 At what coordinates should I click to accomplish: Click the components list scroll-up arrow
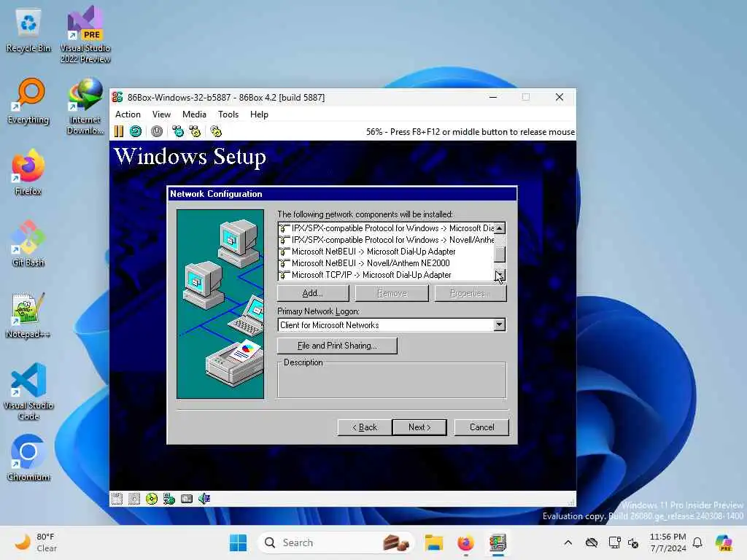[x=499, y=228]
